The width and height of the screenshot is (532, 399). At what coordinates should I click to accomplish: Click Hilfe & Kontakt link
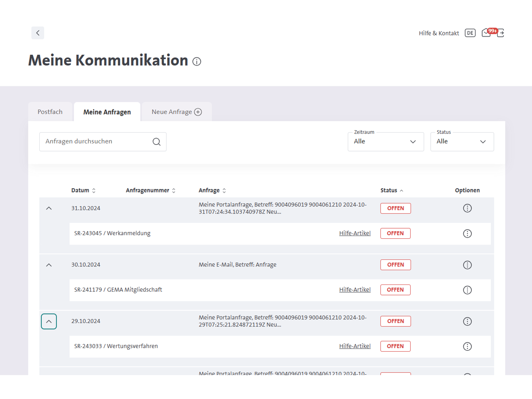[439, 34]
